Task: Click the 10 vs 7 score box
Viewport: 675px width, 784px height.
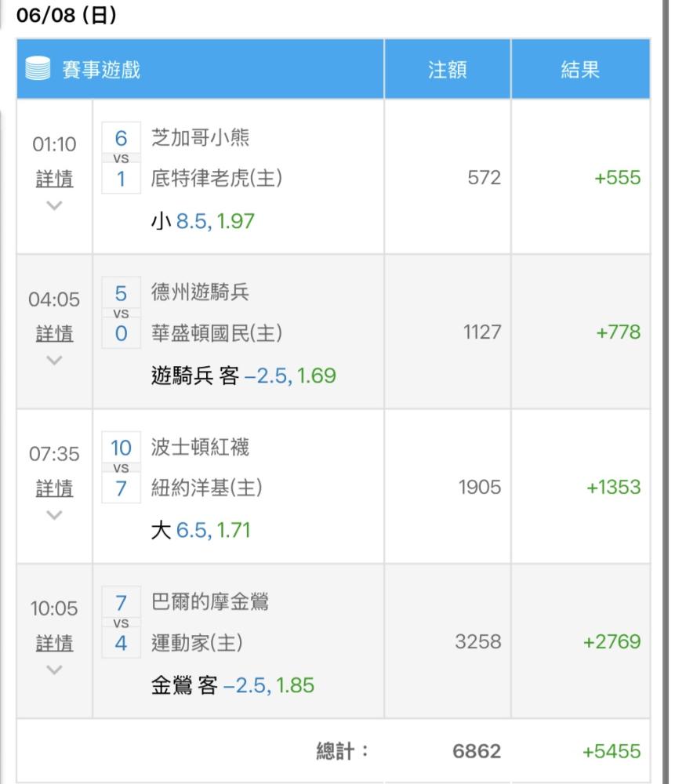Action: (x=121, y=467)
